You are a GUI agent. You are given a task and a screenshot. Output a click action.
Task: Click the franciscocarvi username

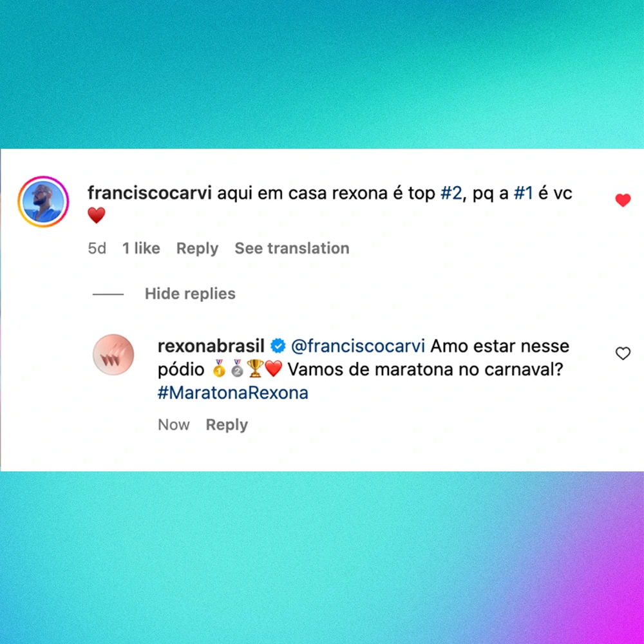[149, 193]
